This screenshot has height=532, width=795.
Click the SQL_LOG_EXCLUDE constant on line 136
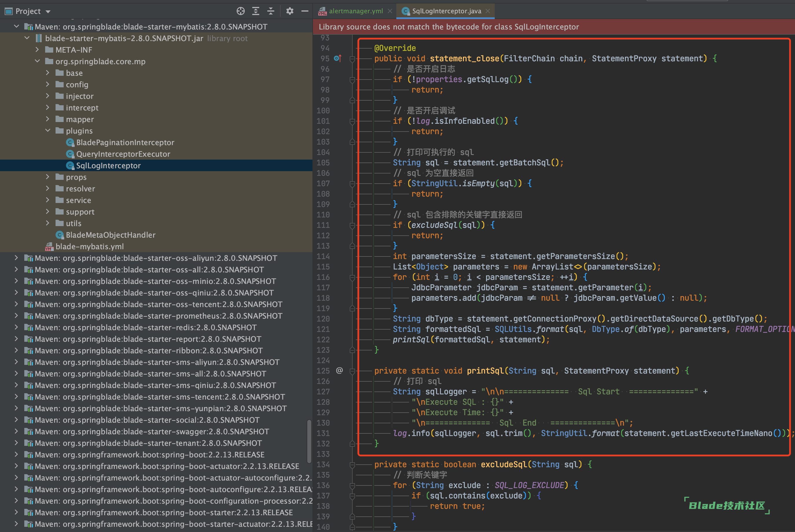(x=529, y=485)
